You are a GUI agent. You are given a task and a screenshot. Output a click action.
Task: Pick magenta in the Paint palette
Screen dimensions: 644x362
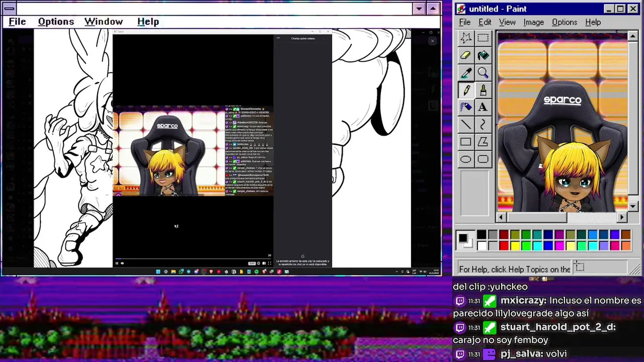click(x=559, y=246)
